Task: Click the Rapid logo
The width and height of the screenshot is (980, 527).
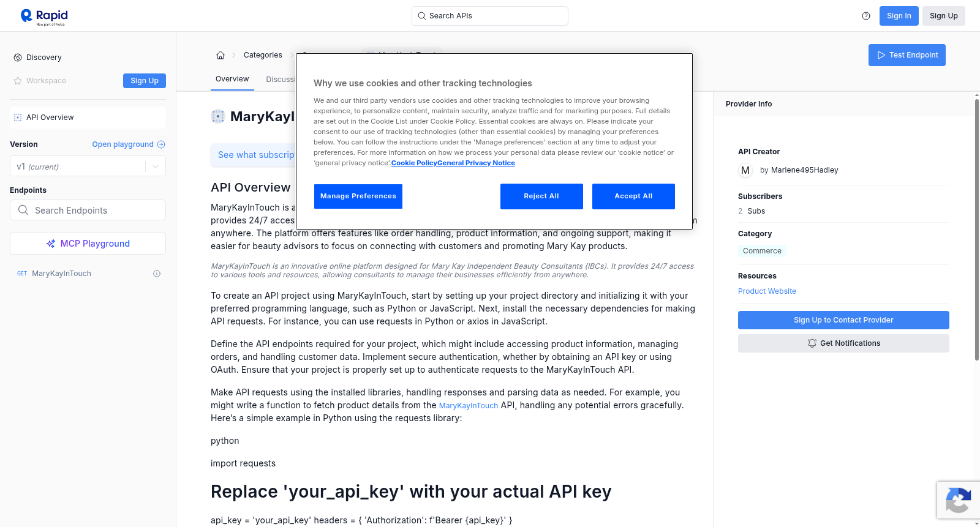Action: tap(44, 17)
